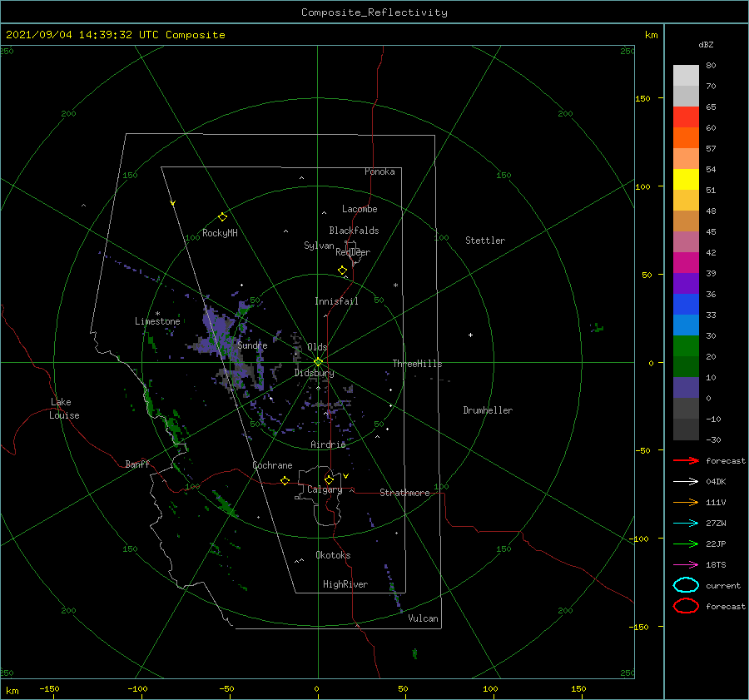Click the magenta 18TS arrow in legend

coord(686,565)
